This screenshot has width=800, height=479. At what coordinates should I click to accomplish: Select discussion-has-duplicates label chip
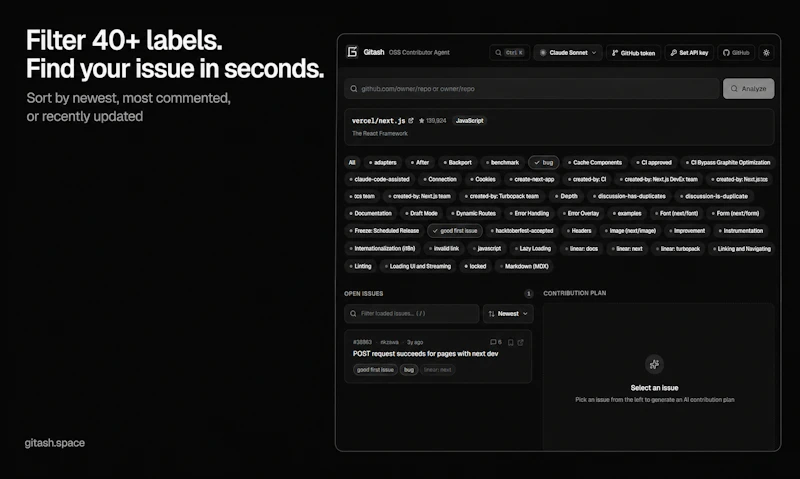pos(629,196)
